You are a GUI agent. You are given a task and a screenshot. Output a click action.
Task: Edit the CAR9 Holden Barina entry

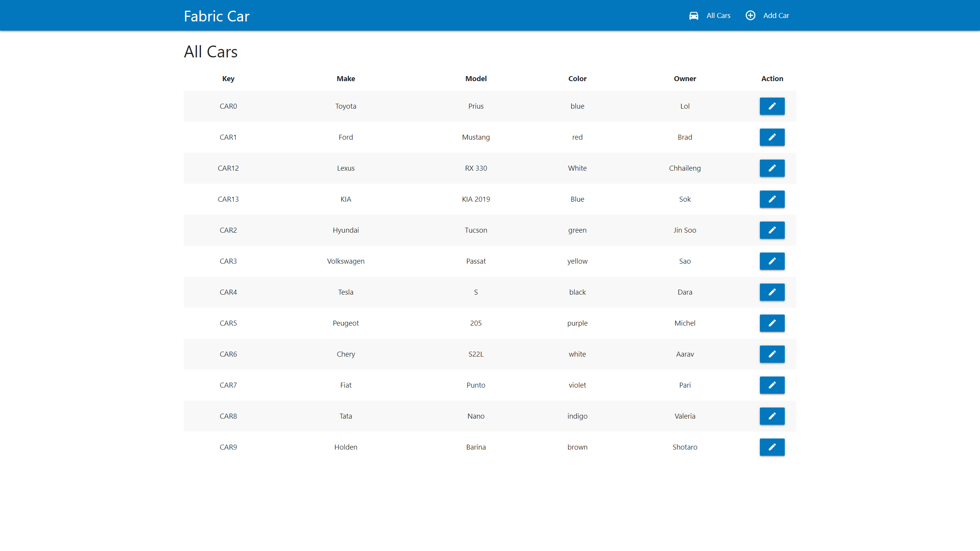coord(772,447)
